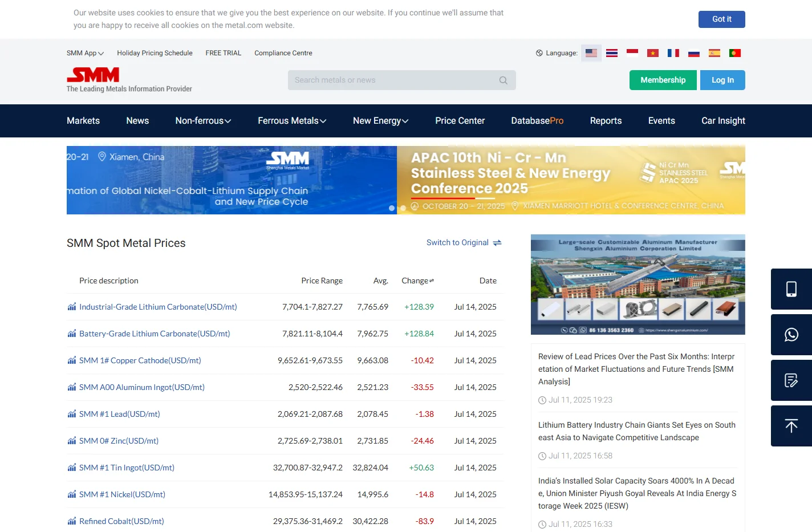Viewport: 812px width, 532px height.
Task: Click the US English flag icon
Action: tap(591, 53)
